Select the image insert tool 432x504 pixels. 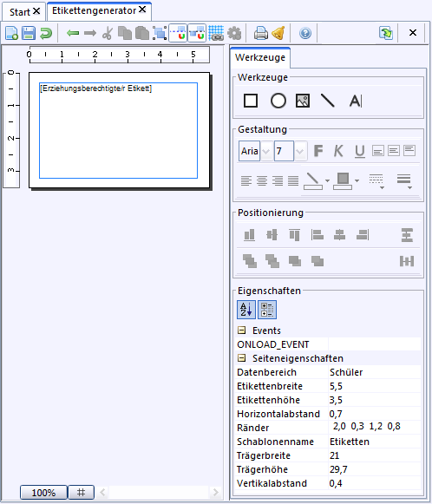[303, 101]
